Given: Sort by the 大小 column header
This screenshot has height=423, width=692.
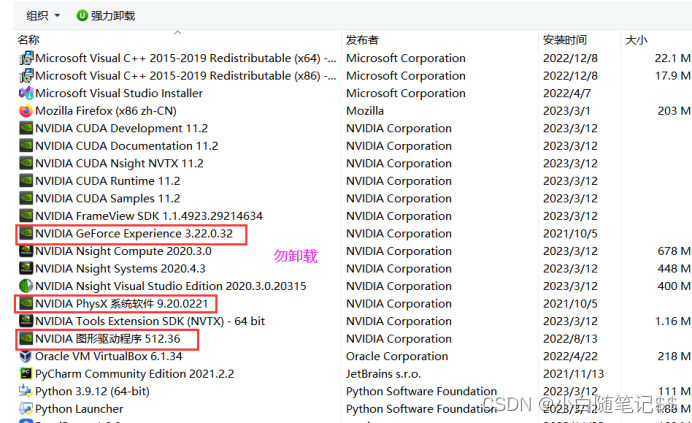Looking at the screenshot, I should click(x=636, y=40).
